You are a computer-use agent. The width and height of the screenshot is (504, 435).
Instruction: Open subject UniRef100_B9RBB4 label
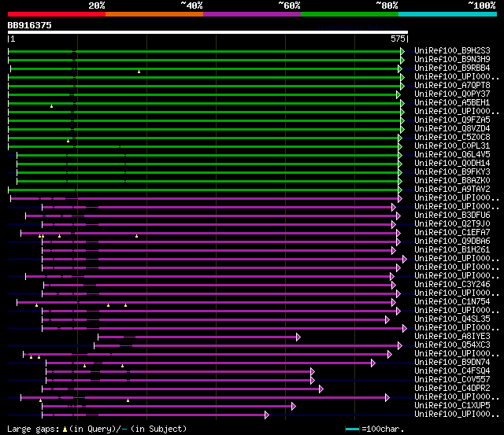[452, 68]
